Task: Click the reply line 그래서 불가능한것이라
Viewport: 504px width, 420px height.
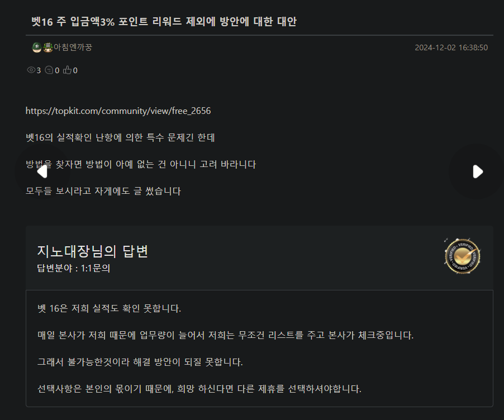Action: [140, 362]
